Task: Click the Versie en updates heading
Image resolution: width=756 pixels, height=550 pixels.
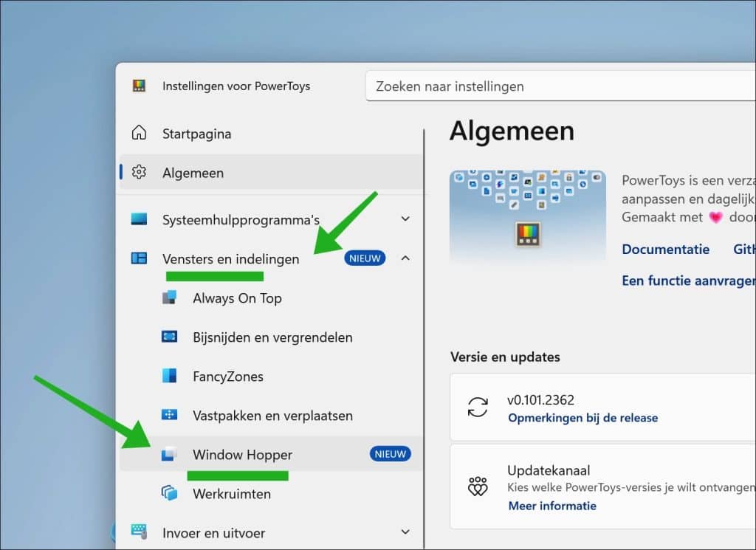Action: click(505, 357)
